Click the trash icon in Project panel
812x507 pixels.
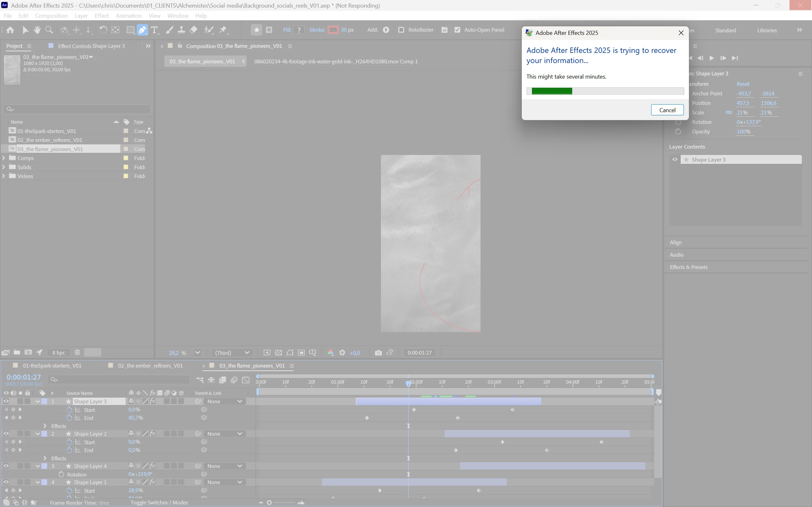coord(77,352)
